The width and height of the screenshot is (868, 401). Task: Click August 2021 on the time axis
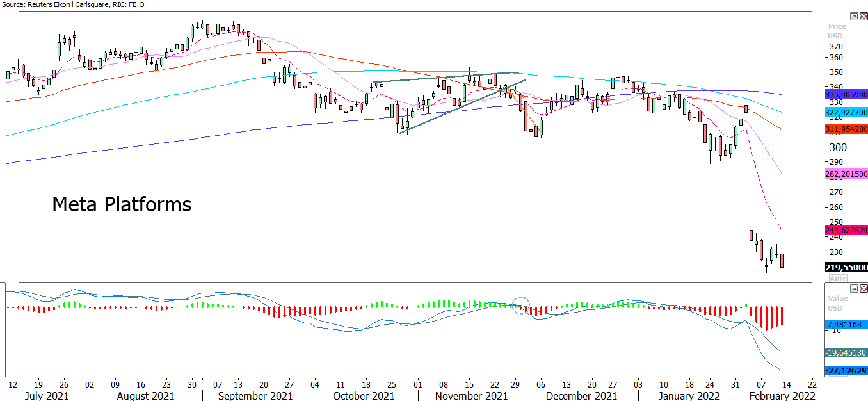pyautogui.click(x=146, y=396)
